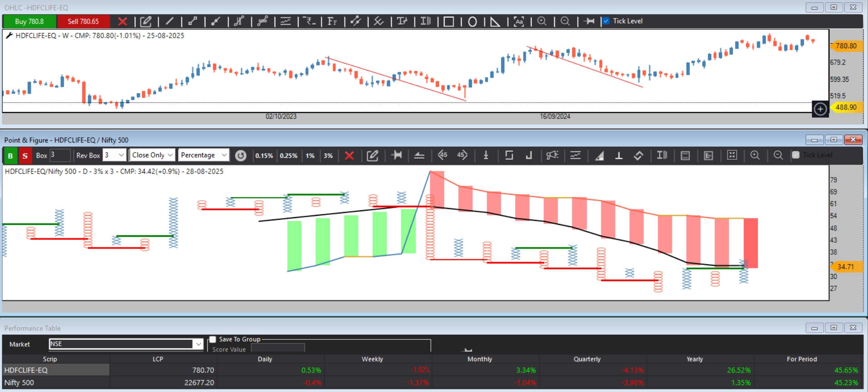The width and height of the screenshot is (868, 392).
Task: Select the Aa text annotation tool
Action: tap(519, 21)
